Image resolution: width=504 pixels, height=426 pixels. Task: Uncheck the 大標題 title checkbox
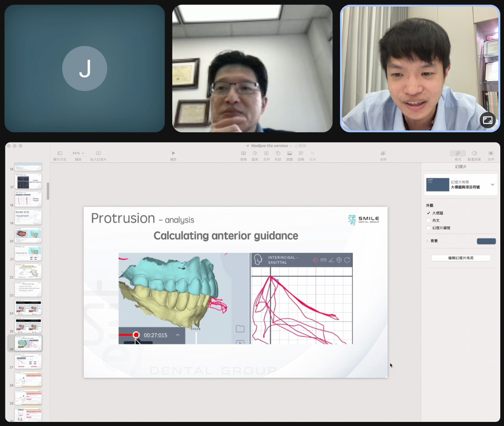428,213
